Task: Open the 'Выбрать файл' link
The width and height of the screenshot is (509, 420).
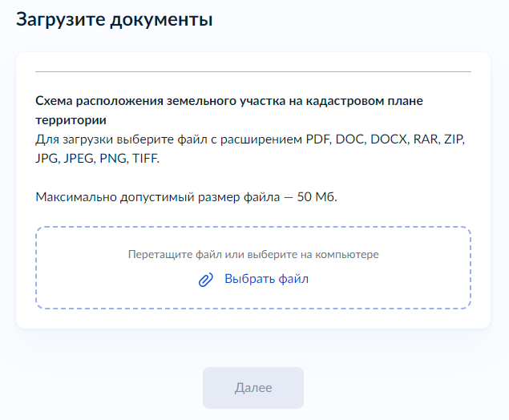Action: click(266, 279)
